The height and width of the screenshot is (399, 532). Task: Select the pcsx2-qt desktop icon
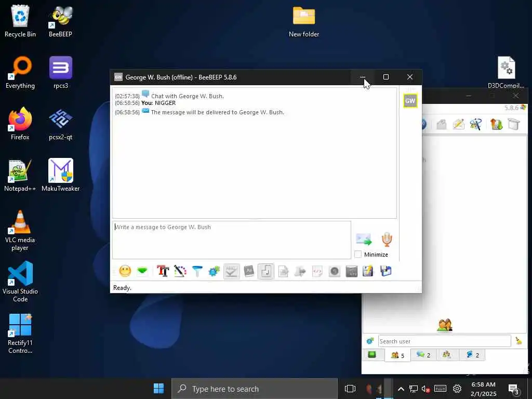(60, 124)
